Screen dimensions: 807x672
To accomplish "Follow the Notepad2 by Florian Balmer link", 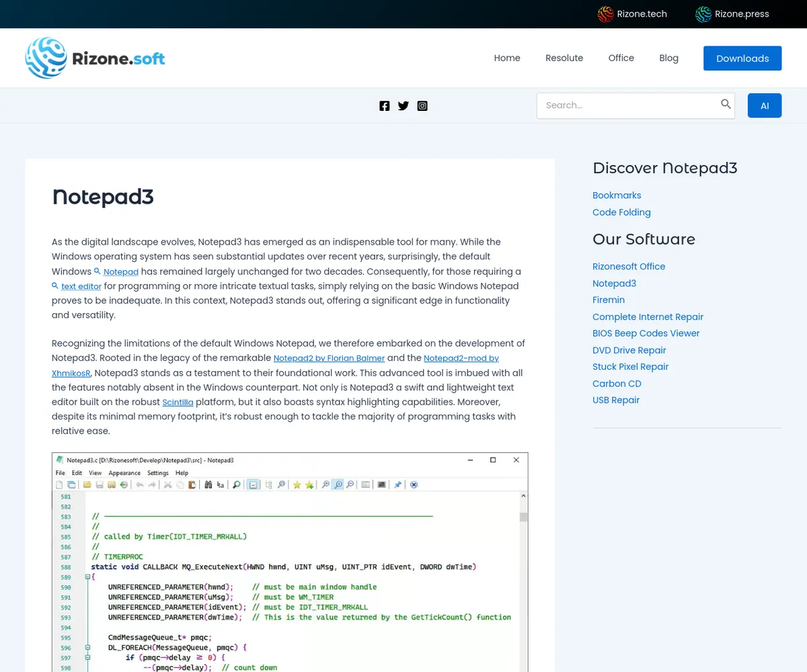I will coord(329,358).
